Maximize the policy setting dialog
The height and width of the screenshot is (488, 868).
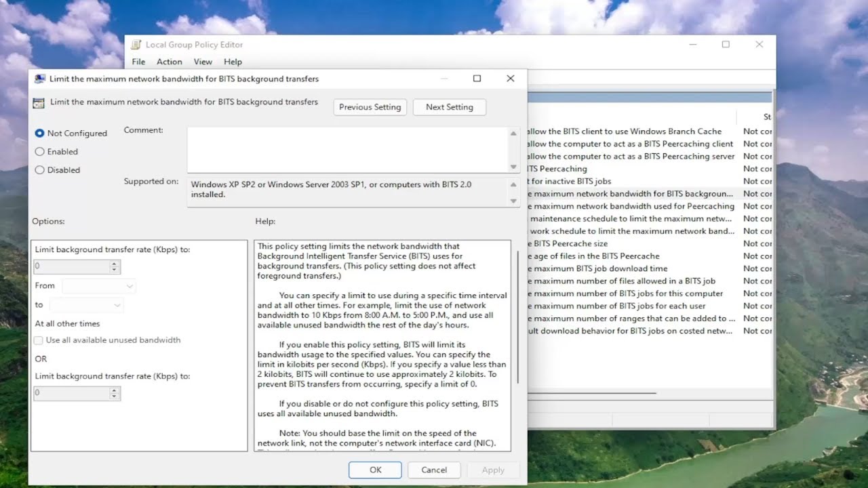[477, 79]
